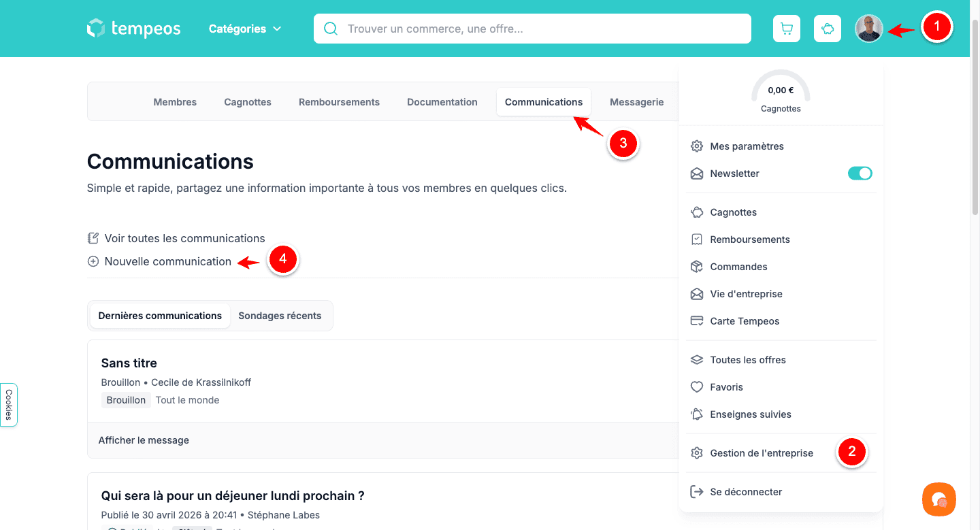Click the 0,00 € Cagnottes gauge

pos(781,92)
